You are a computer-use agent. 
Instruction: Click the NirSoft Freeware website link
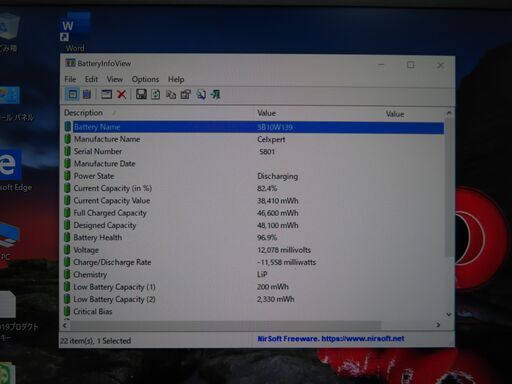click(331, 339)
